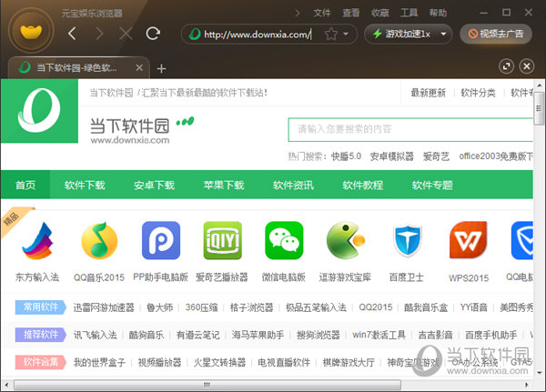Viewport: 546px width, 392px height.
Task: Open the 文件 menu
Action: click(x=322, y=14)
